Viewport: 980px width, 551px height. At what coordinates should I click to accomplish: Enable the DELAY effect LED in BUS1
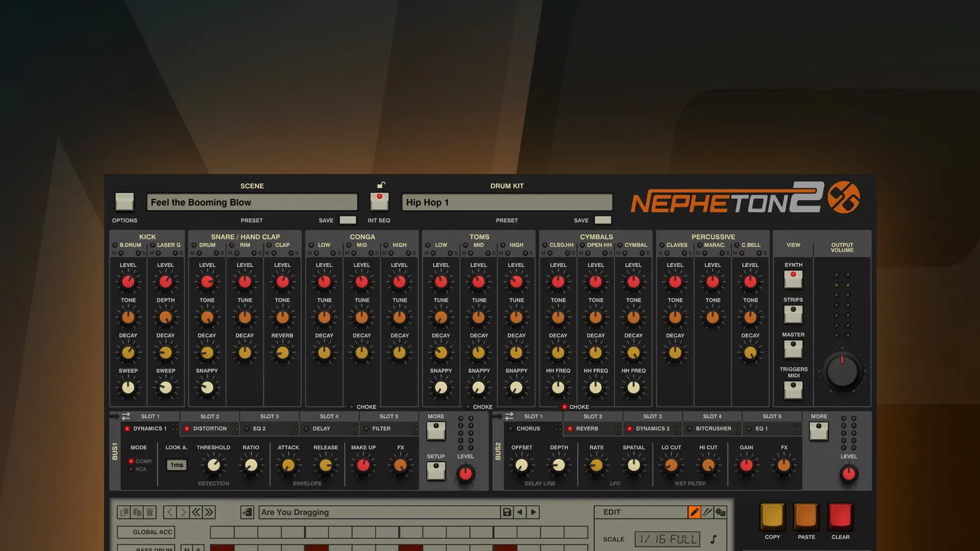[x=306, y=429]
